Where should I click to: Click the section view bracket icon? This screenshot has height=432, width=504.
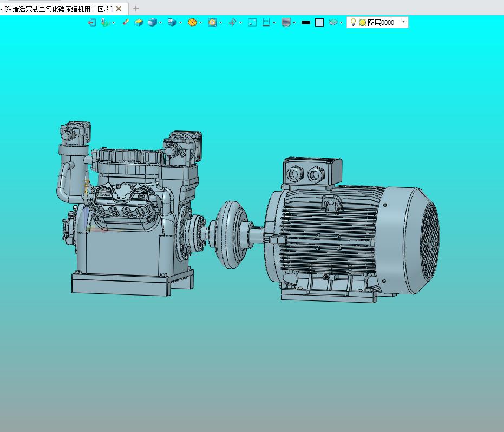(x=266, y=23)
